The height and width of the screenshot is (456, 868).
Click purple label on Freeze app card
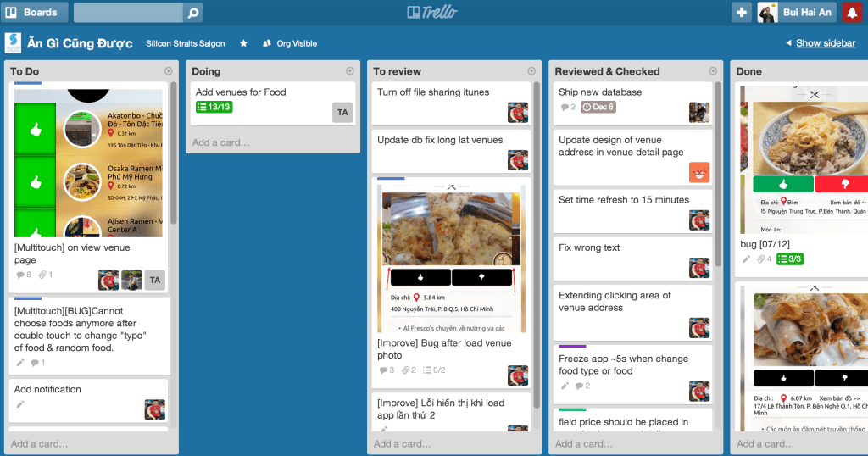(x=572, y=347)
